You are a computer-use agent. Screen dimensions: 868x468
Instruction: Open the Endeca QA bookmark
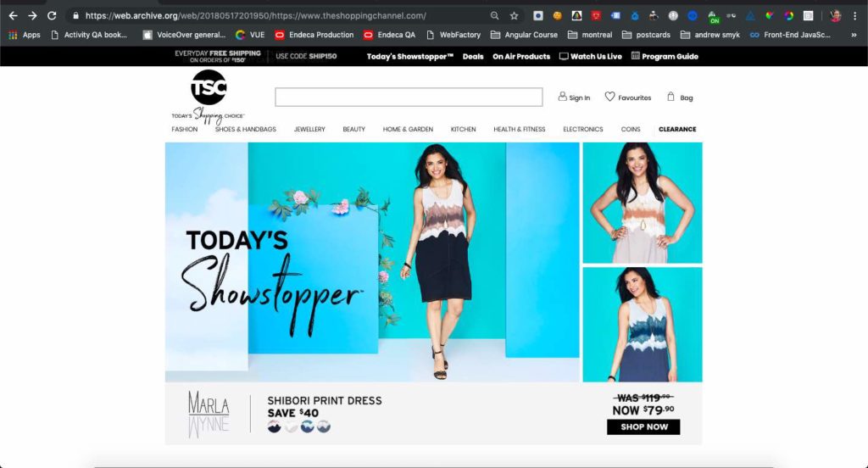coord(389,35)
